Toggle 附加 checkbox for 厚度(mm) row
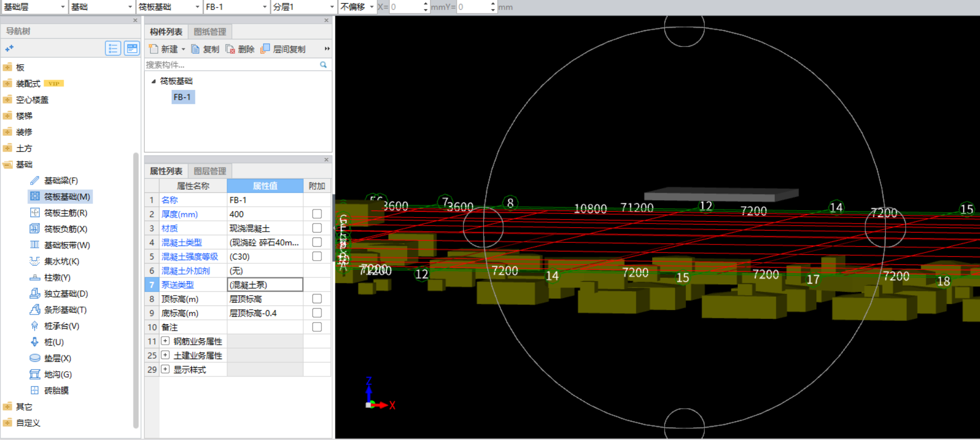This screenshot has height=440, width=980. (x=317, y=214)
